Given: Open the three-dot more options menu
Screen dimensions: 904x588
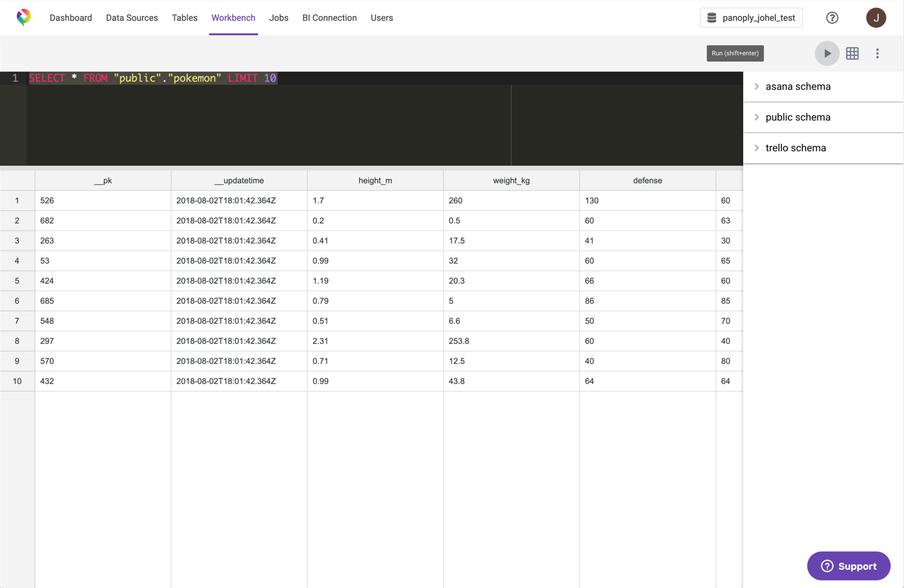Looking at the screenshot, I should point(877,53).
